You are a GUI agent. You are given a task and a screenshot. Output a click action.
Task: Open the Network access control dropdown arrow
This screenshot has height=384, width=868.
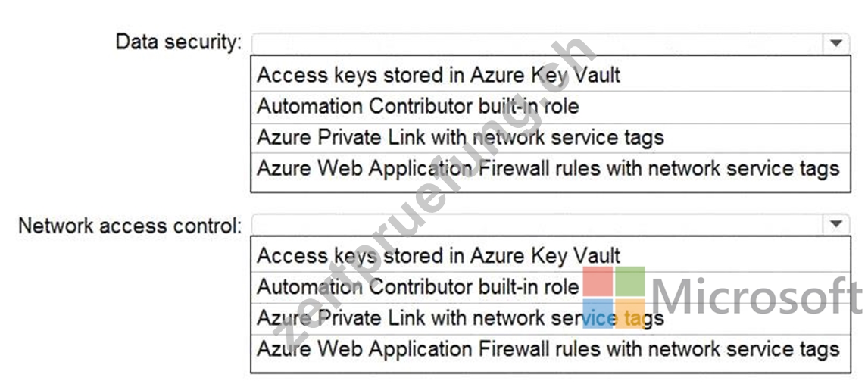pyautogui.click(x=835, y=224)
